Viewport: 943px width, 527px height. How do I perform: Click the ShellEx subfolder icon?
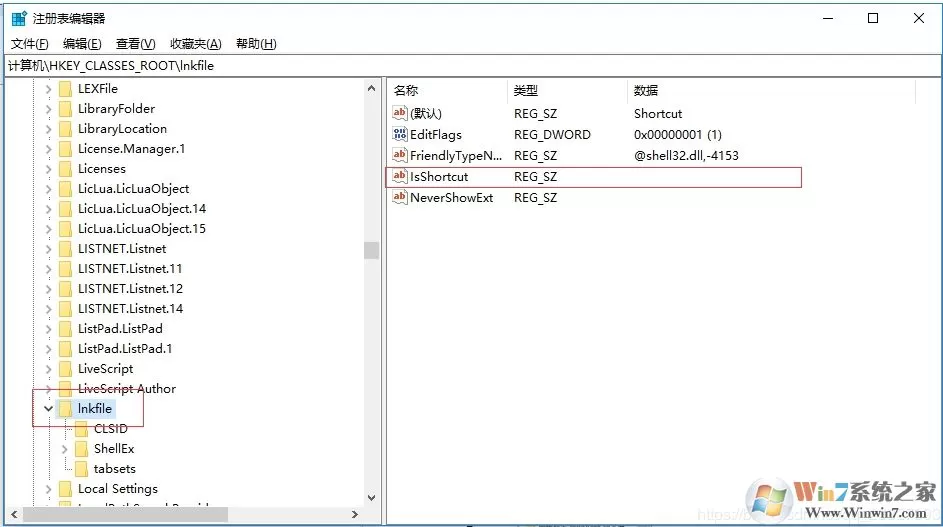(81, 449)
